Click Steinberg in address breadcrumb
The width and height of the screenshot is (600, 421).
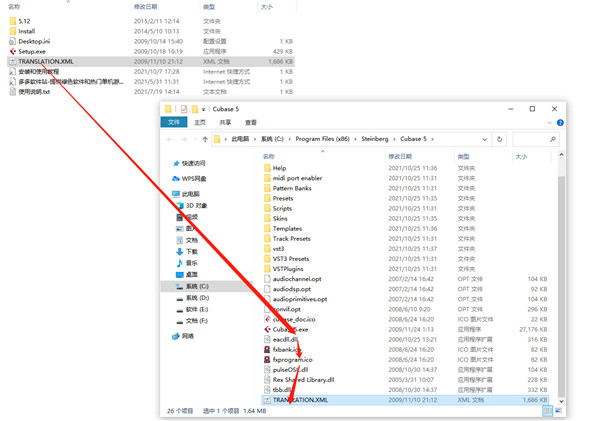[x=375, y=139]
